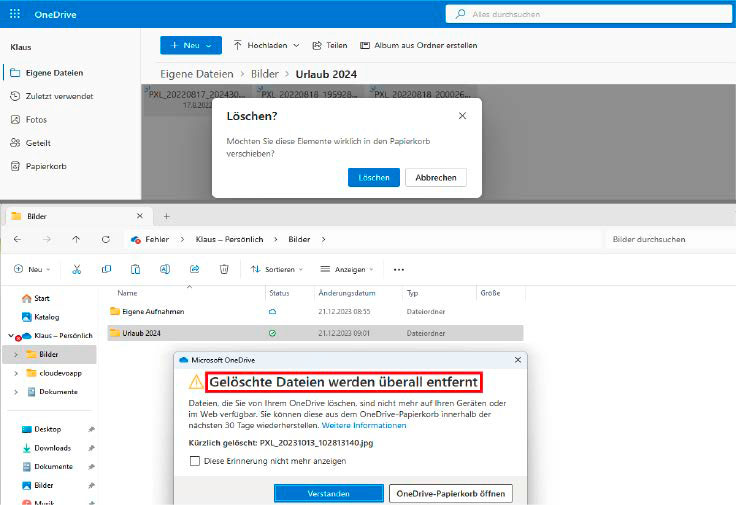Click Album aus Ordner erstellen
The image size is (736, 505).
pos(419,46)
